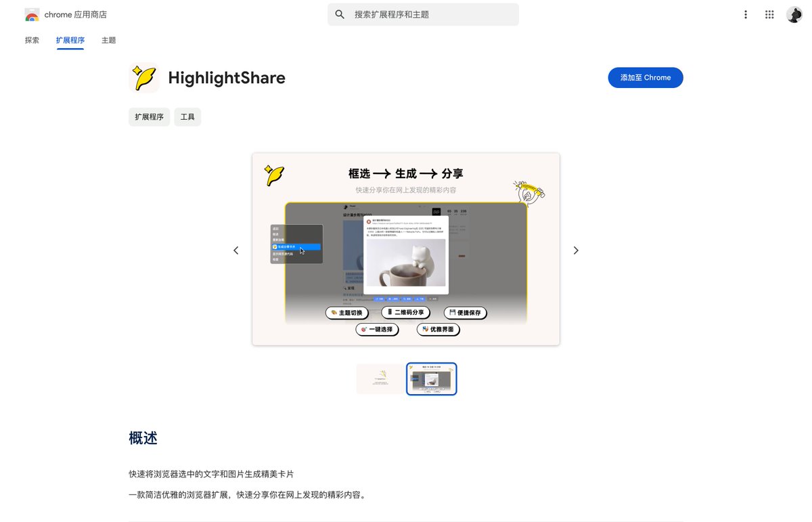812x522 pixels.
Task: Go to the 主题 tab
Action: [x=109, y=40]
